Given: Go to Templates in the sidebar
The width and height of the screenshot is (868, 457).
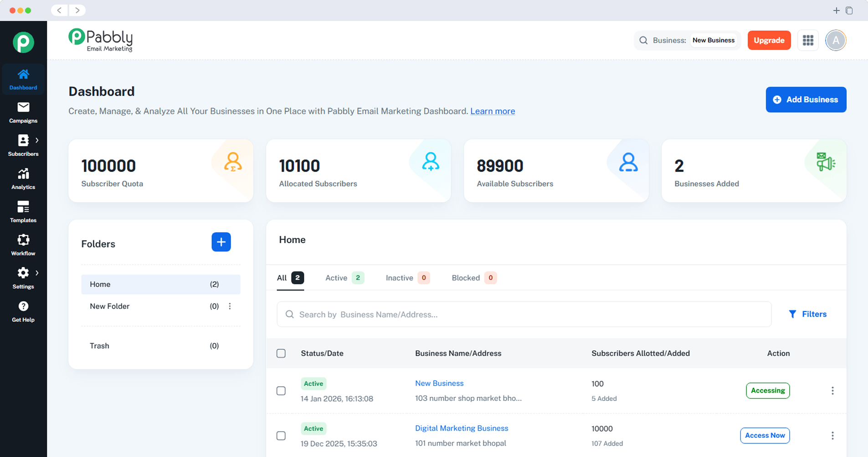Looking at the screenshot, I should (23, 212).
